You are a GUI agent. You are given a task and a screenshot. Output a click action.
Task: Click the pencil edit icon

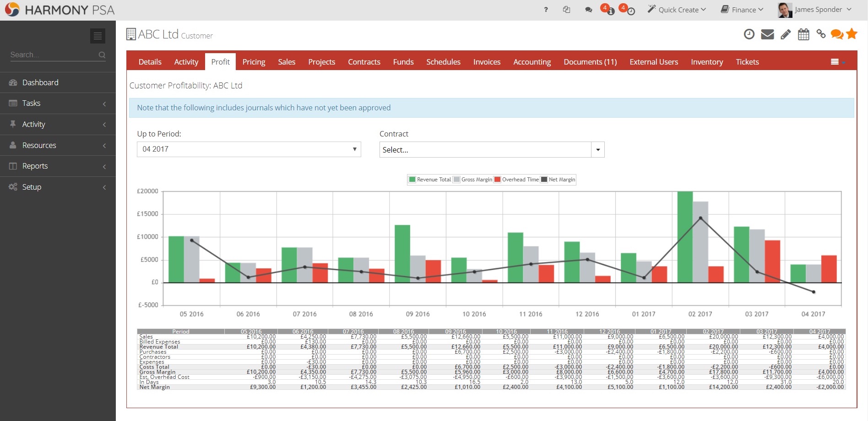tap(786, 34)
